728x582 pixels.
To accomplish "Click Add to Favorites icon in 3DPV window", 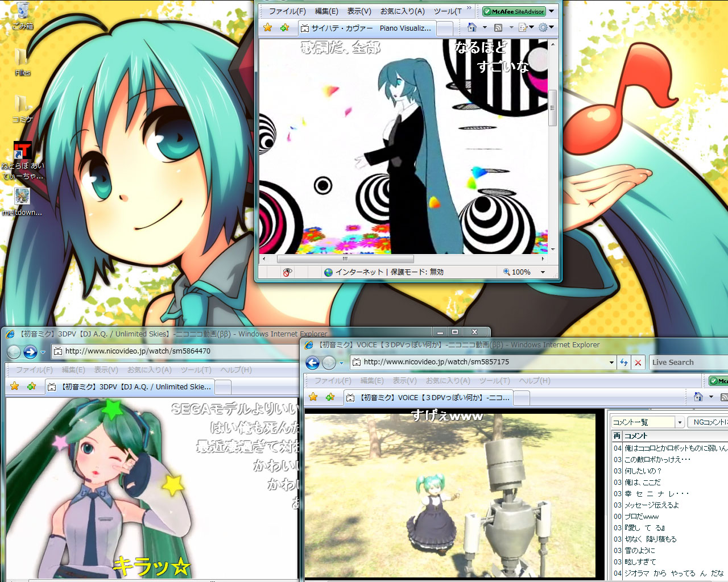I will pyautogui.click(x=32, y=386).
